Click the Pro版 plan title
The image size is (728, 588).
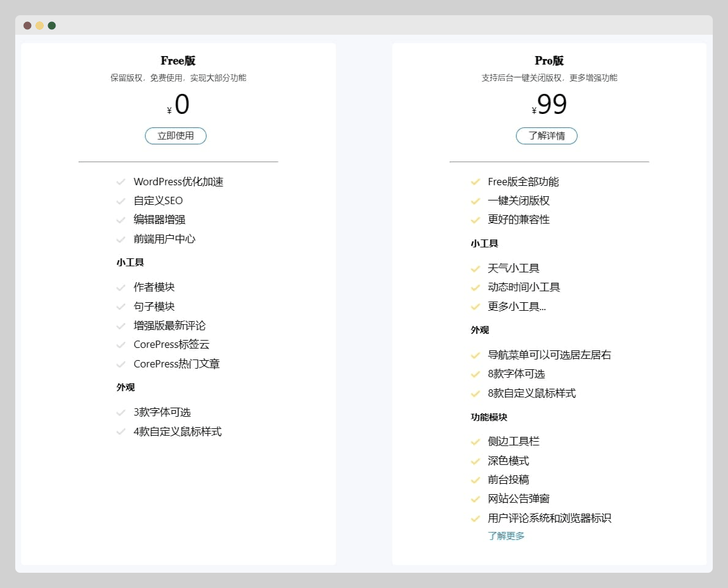[549, 61]
